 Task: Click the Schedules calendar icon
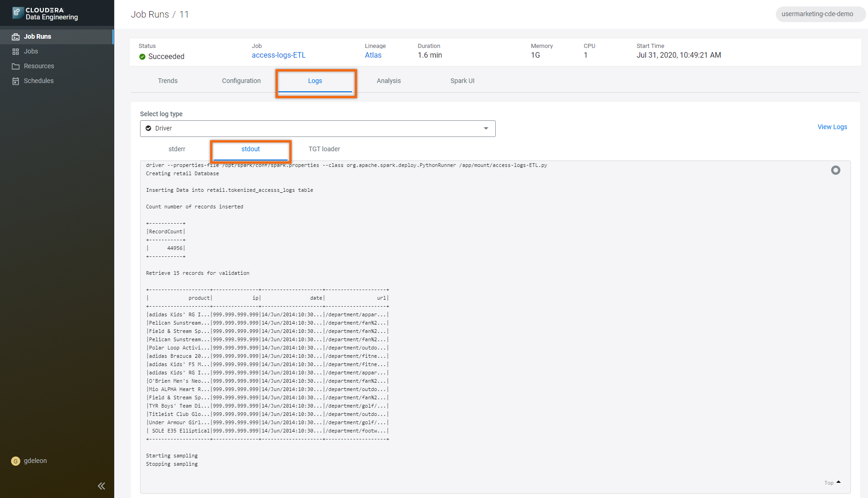[x=16, y=81]
